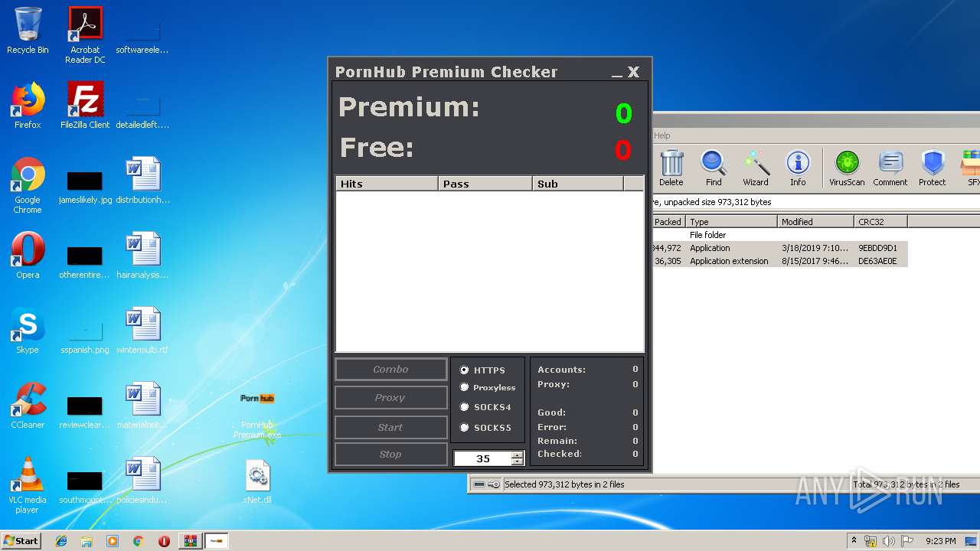The image size is (980, 551).
Task: Click the 9:23 PM taskbar clock
Action: (x=940, y=541)
